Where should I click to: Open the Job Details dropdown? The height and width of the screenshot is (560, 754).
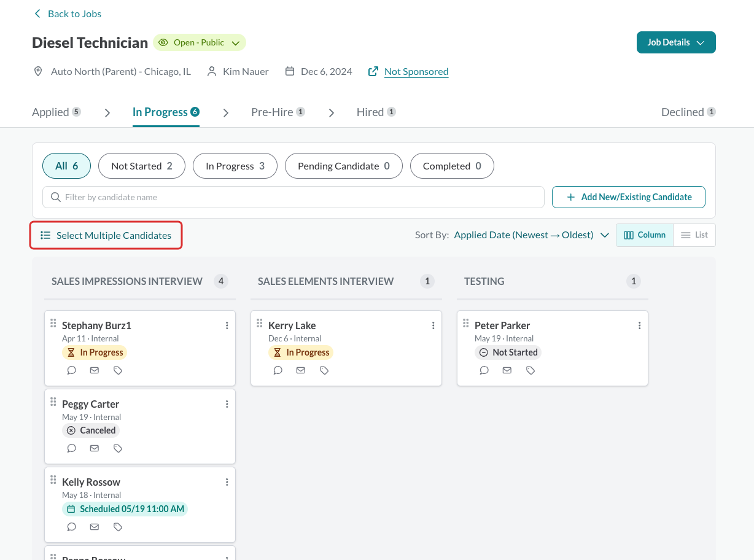tap(676, 42)
